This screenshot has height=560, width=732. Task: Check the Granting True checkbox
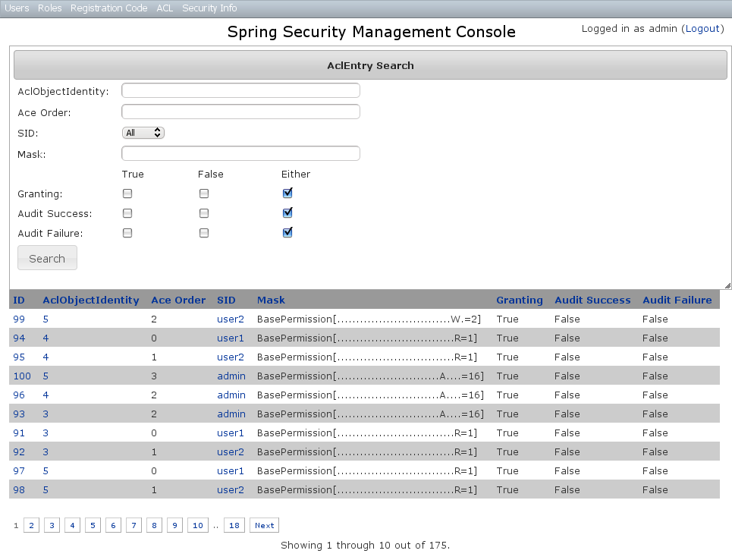[127, 193]
